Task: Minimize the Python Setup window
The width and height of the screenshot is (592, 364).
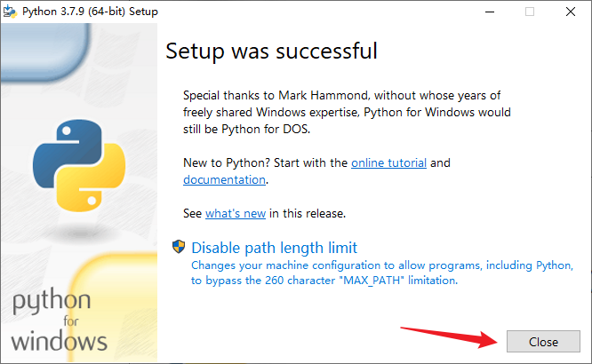Action: pos(490,12)
